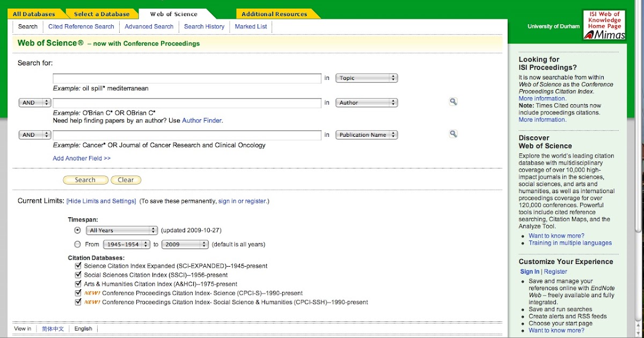Uncheck Conference Proceedings Citation Index Science checkbox
This screenshot has height=338, width=644.
pos(79,293)
